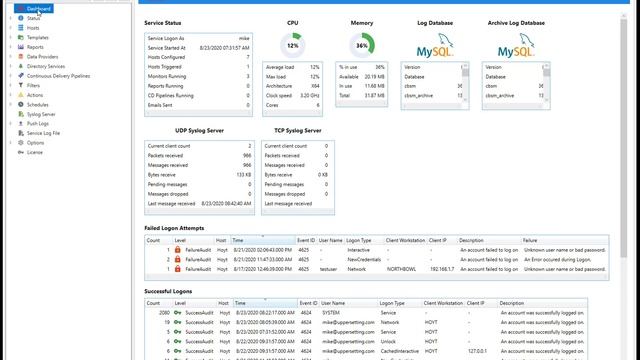Click the Status info icon in sidebar

tap(21, 18)
